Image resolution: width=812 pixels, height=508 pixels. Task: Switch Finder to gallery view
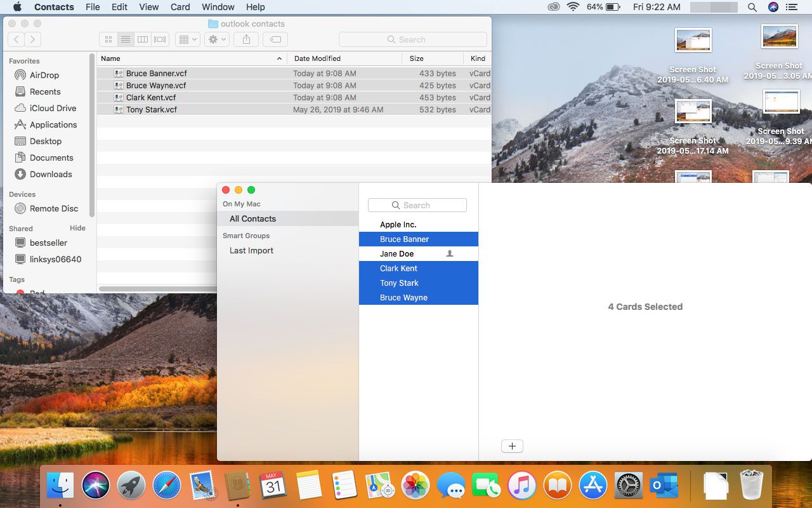pyautogui.click(x=160, y=39)
